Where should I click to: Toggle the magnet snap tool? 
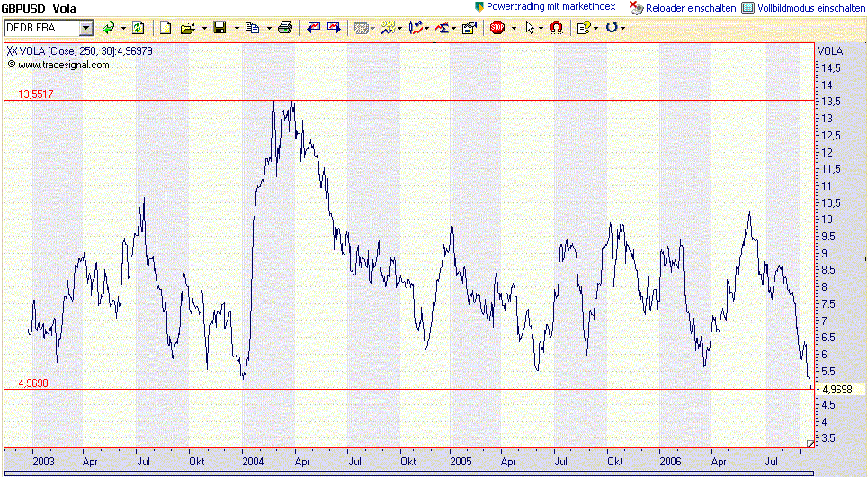[x=556, y=28]
